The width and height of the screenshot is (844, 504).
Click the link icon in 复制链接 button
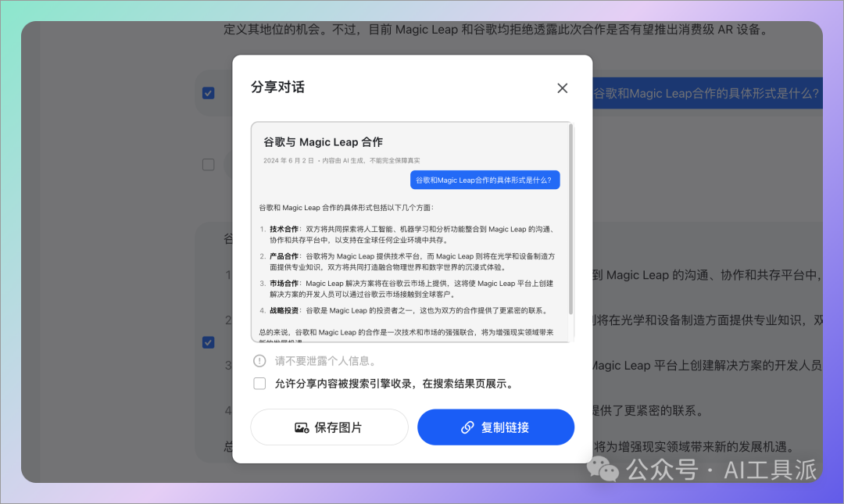(467, 427)
